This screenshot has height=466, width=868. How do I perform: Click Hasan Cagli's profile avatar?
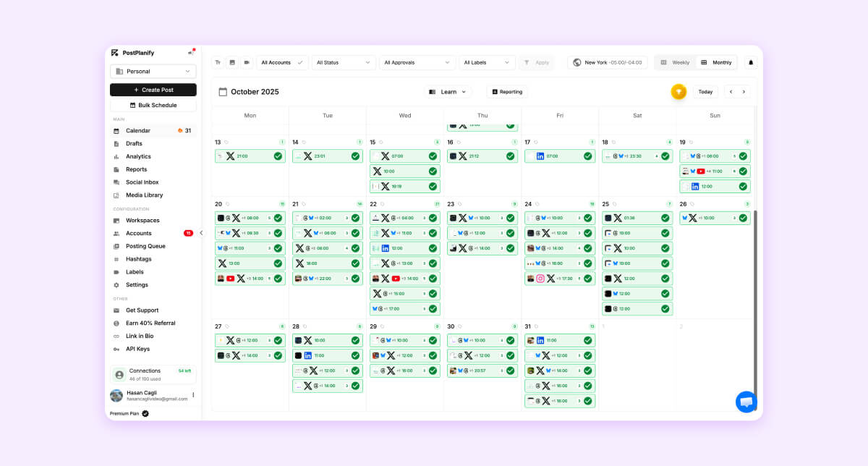click(116, 395)
